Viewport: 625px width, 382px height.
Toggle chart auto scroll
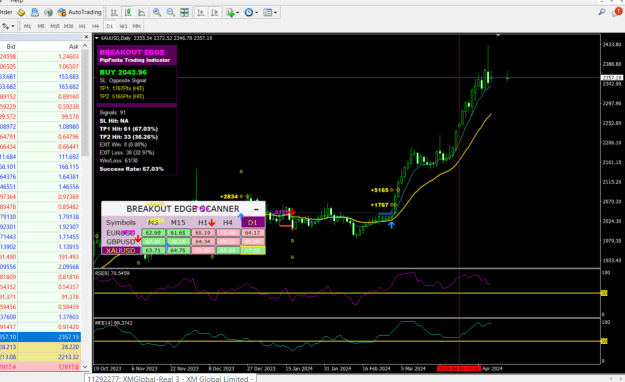(200, 13)
